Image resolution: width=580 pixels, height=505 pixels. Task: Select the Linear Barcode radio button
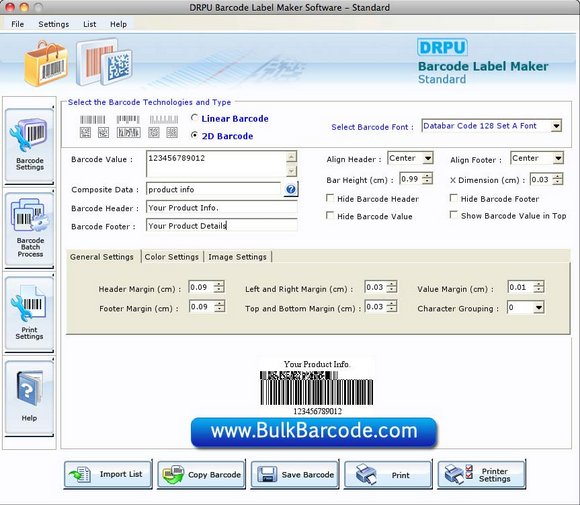coord(194,118)
